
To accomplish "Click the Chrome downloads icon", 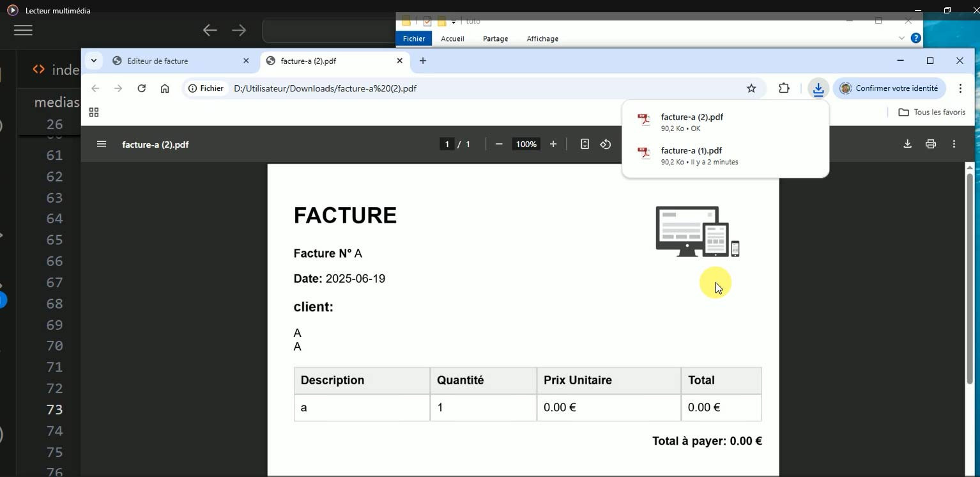I will coord(818,88).
